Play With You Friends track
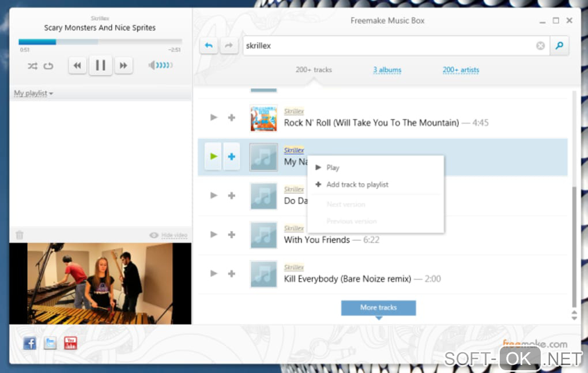The height and width of the screenshot is (373, 588). 214,234
